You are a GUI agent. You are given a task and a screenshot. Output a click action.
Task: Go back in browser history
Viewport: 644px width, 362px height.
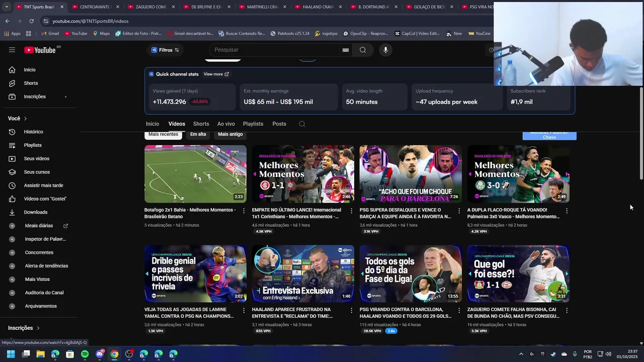pyautogui.click(x=7, y=21)
